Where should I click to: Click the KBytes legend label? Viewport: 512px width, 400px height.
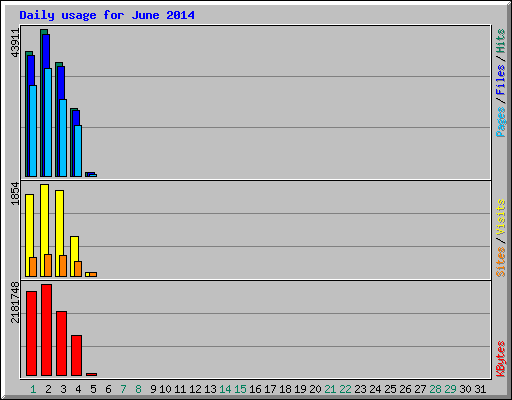click(500, 359)
